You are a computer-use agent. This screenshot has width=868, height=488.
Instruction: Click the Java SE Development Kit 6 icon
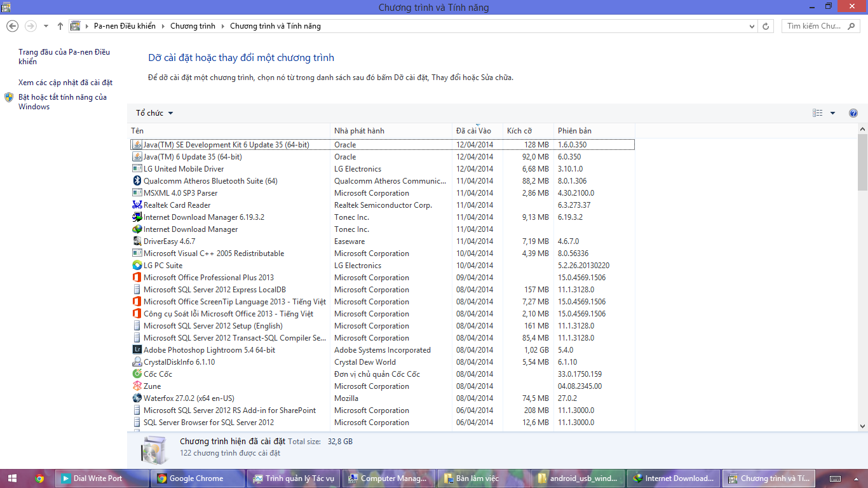pyautogui.click(x=137, y=145)
